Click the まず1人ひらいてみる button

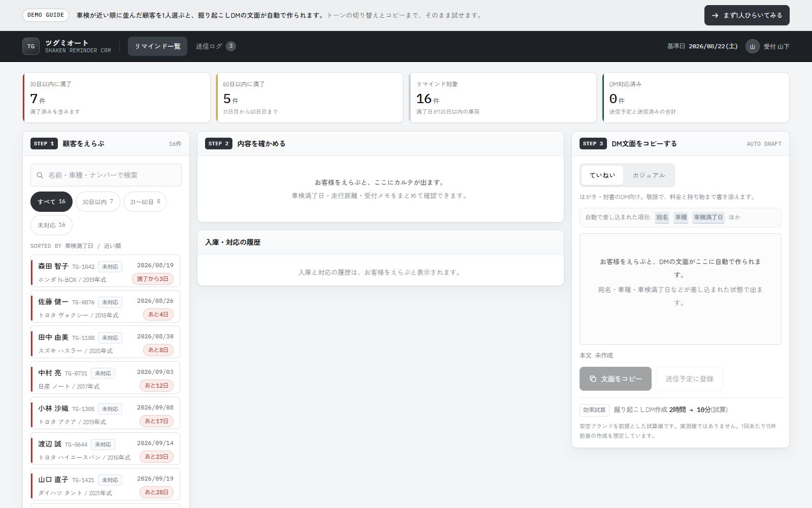[x=747, y=15]
